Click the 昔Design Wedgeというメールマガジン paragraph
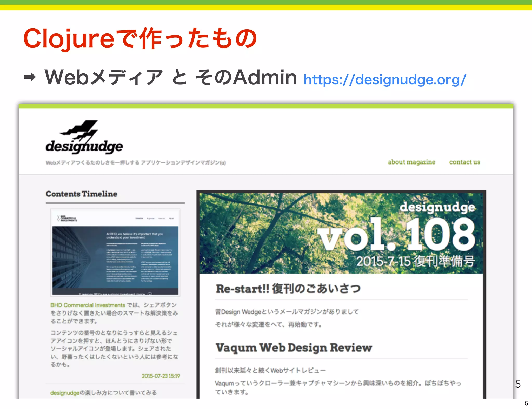The image size is (532, 409). 287,312
